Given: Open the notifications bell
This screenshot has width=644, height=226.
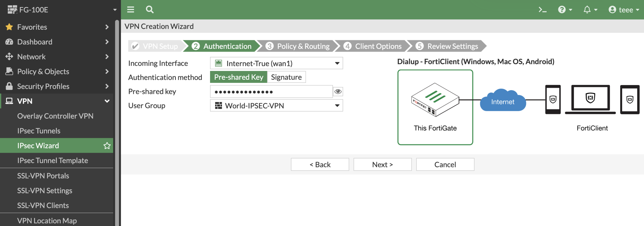Looking at the screenshot, I should point(590,10).
